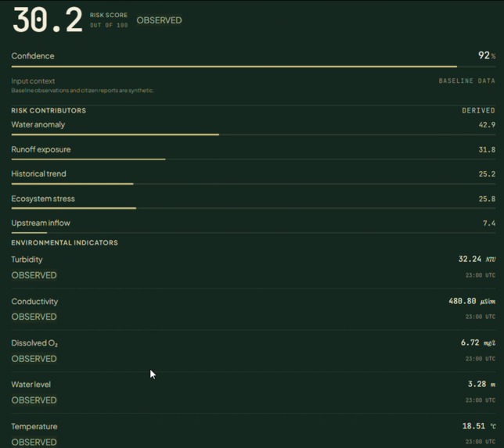This screenshot has height=448, width=504.
Task: Click the 30.2 risk score value
Action: tap(48, 20)
